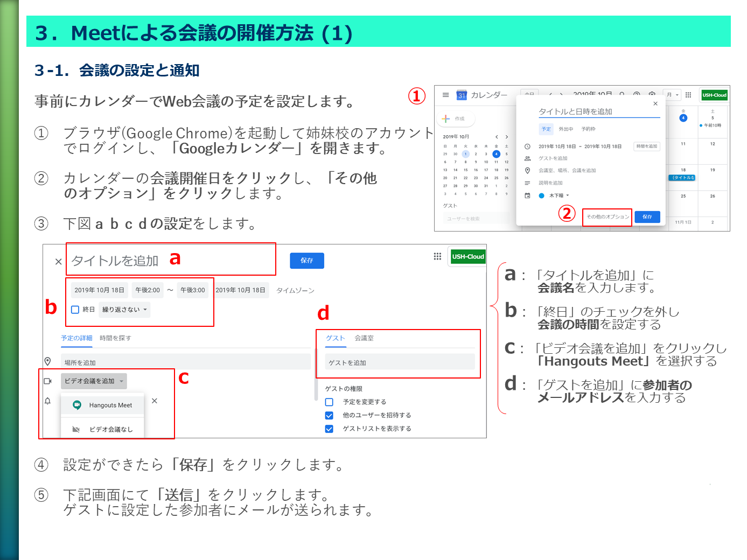Click 保存 in the quick event popup
This screenshot has width=747, height=560.
pyautogui.click(x=647, y=217)
